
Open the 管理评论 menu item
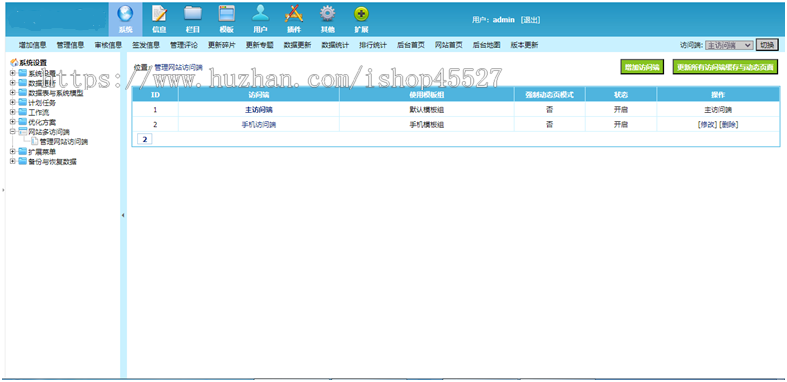click(184, 45)
